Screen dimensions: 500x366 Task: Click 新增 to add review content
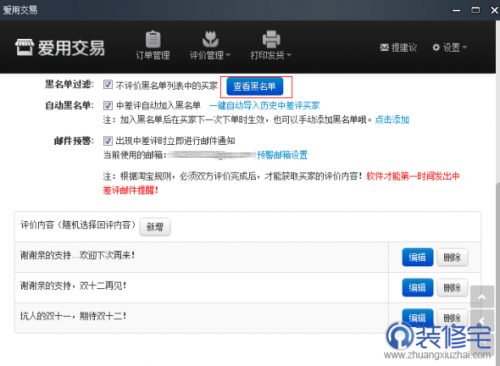point(155,227)
